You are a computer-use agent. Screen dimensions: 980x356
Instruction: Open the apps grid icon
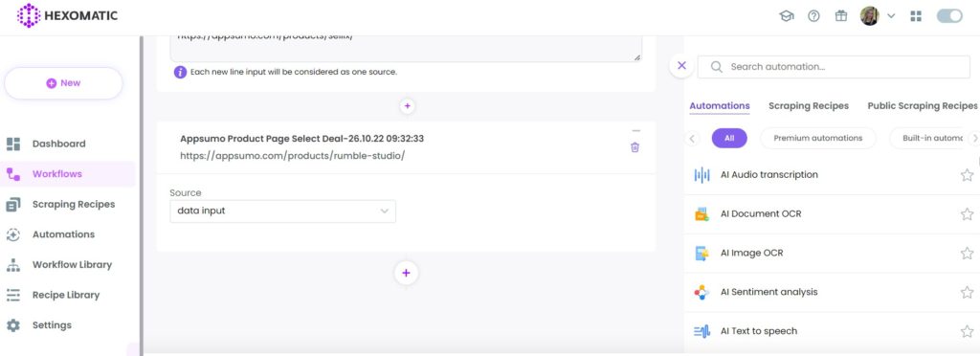916,16
